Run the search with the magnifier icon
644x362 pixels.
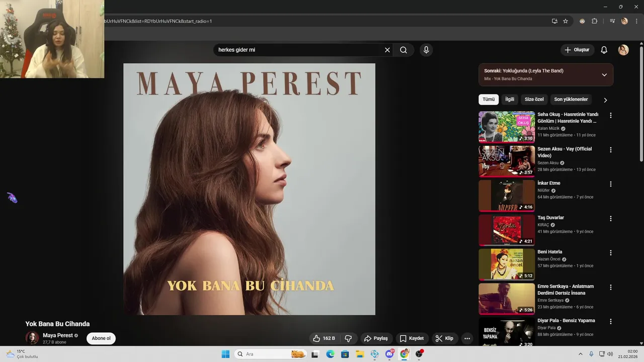(x=404, y=50)
